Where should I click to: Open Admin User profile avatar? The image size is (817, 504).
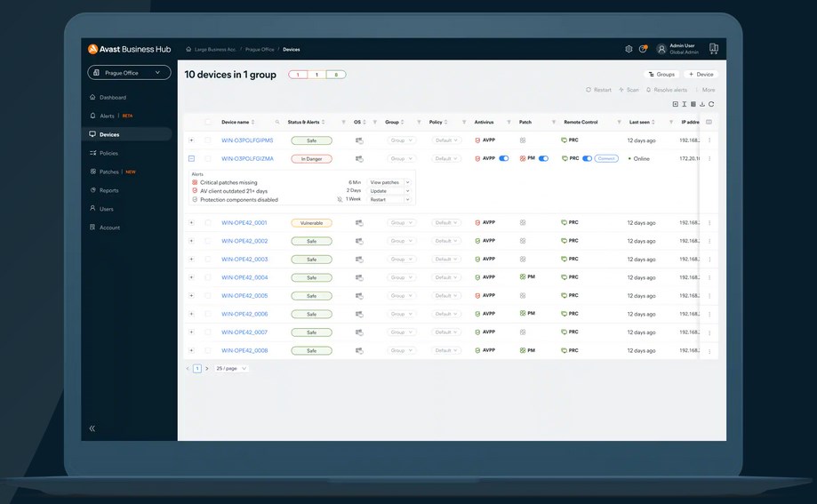coord(661,49)
